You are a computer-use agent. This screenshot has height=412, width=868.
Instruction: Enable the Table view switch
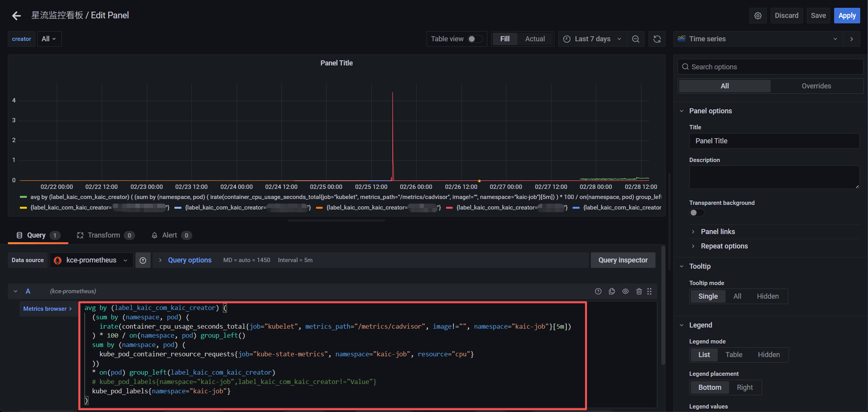[x=475, y=39]
